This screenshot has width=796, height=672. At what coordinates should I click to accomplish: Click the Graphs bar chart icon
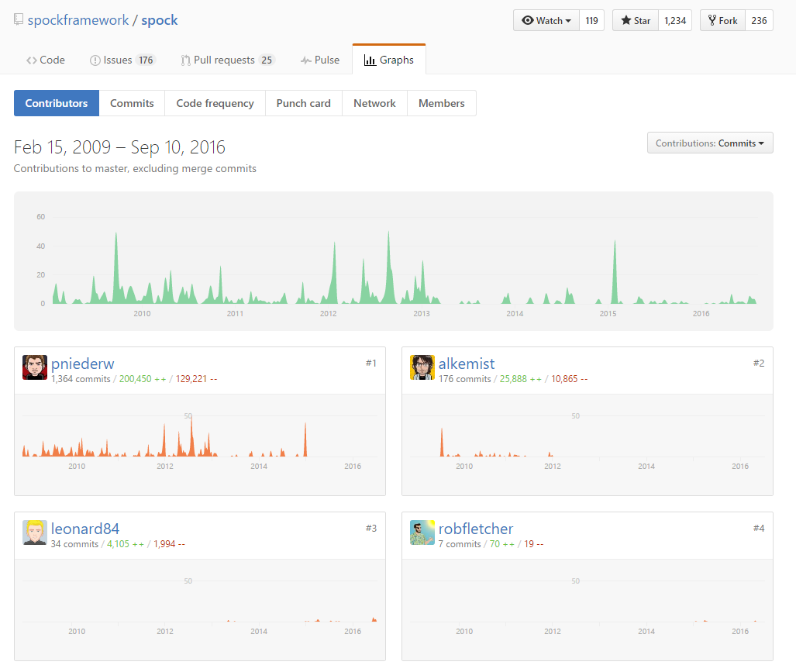point(370,60)
